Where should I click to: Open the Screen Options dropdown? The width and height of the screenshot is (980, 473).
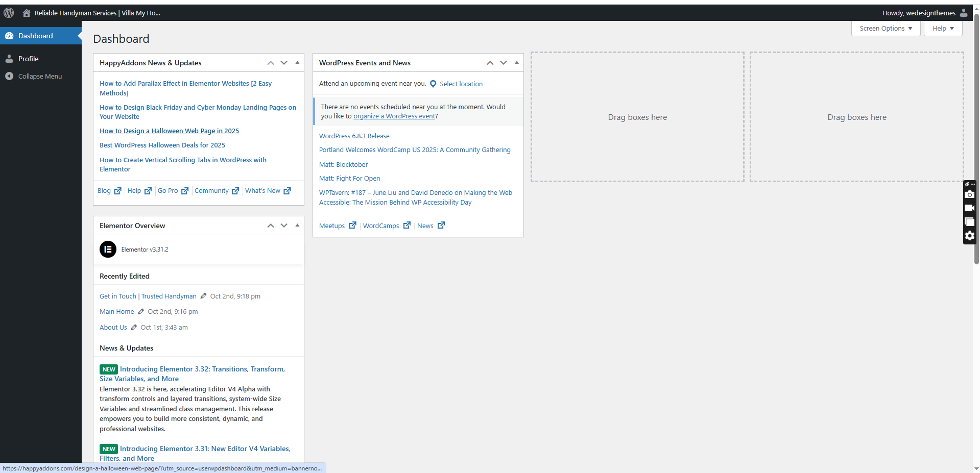[x=886, y=29]
